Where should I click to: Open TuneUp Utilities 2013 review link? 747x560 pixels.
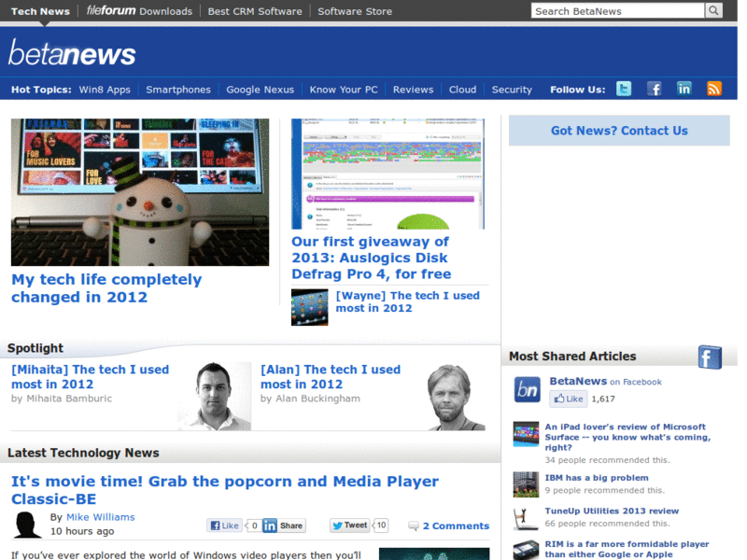[x=612, y=511]
